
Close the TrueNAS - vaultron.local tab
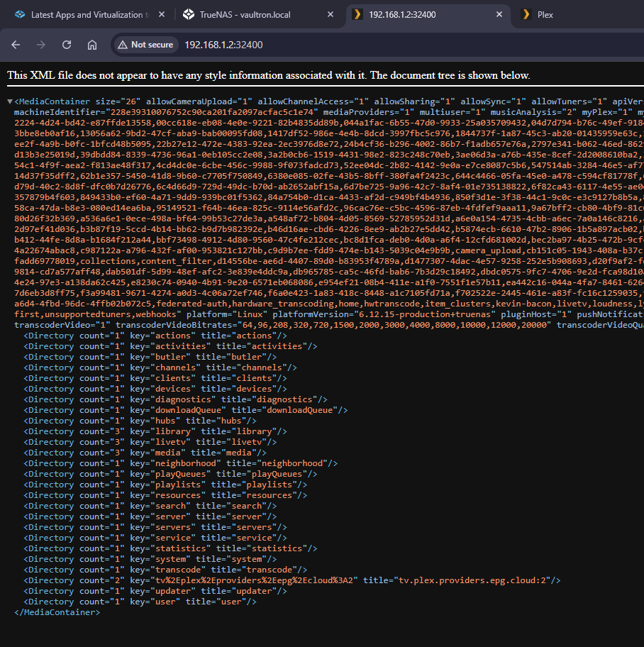331,14
